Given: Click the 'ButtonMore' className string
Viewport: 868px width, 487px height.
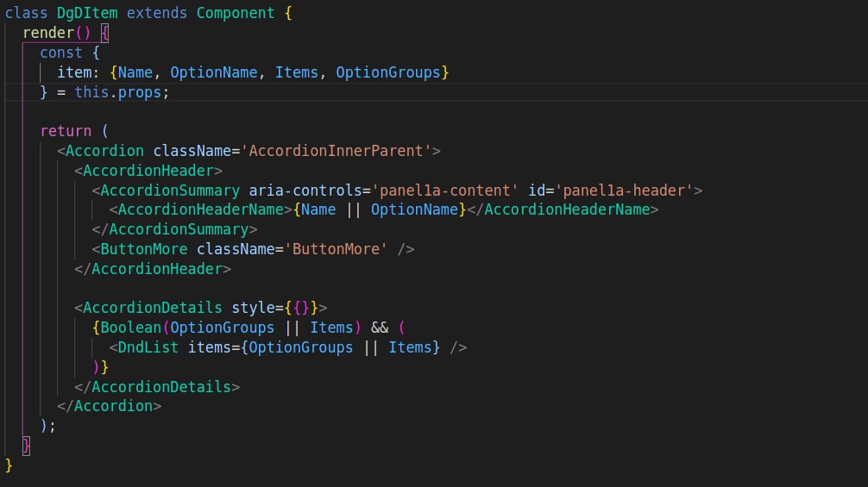Looking at the screenshot, I should click(x=336, y=249).
